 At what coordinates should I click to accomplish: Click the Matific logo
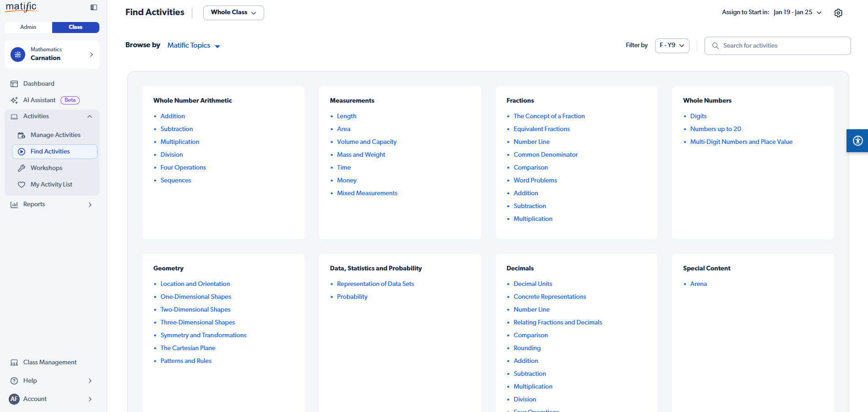point(21,7)
